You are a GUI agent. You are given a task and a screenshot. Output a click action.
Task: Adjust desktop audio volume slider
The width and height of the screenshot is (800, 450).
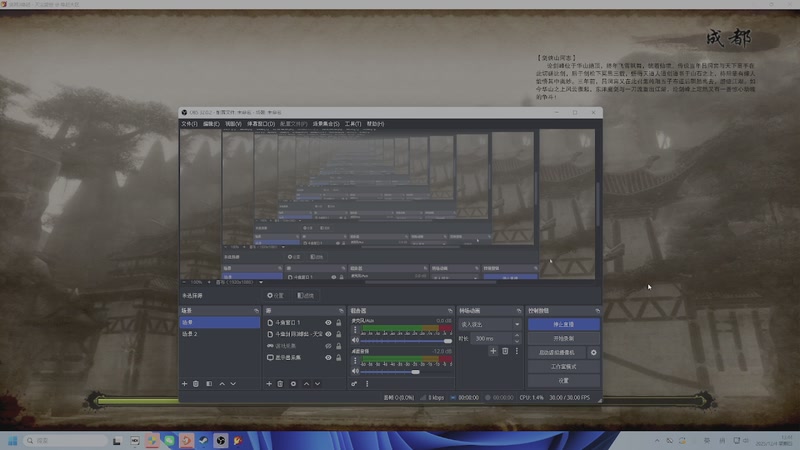(406, 372)
